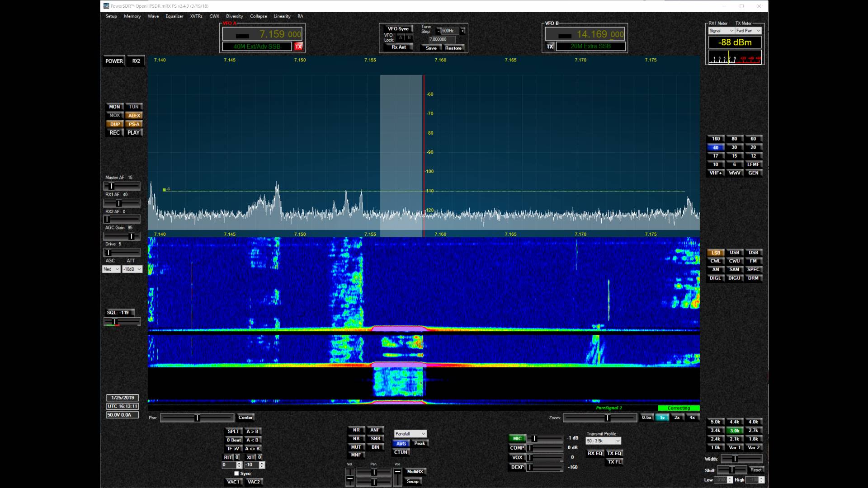868x488 pixels.
Task: Click the Swap button
Action: tap(412, 482)
